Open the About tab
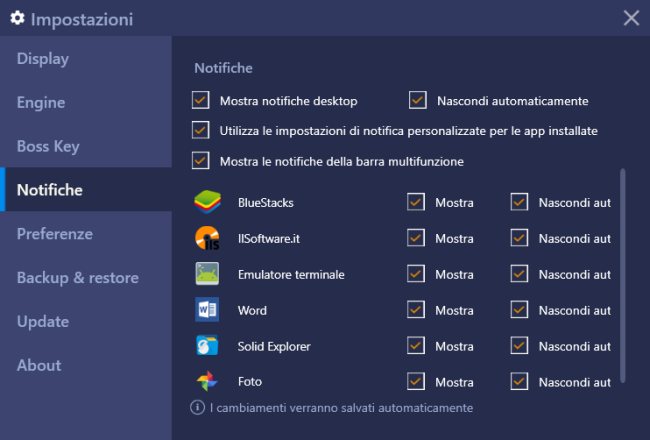The width and height of the screenshot is (650, 440). pyautogui.click(x=86, y=365)
